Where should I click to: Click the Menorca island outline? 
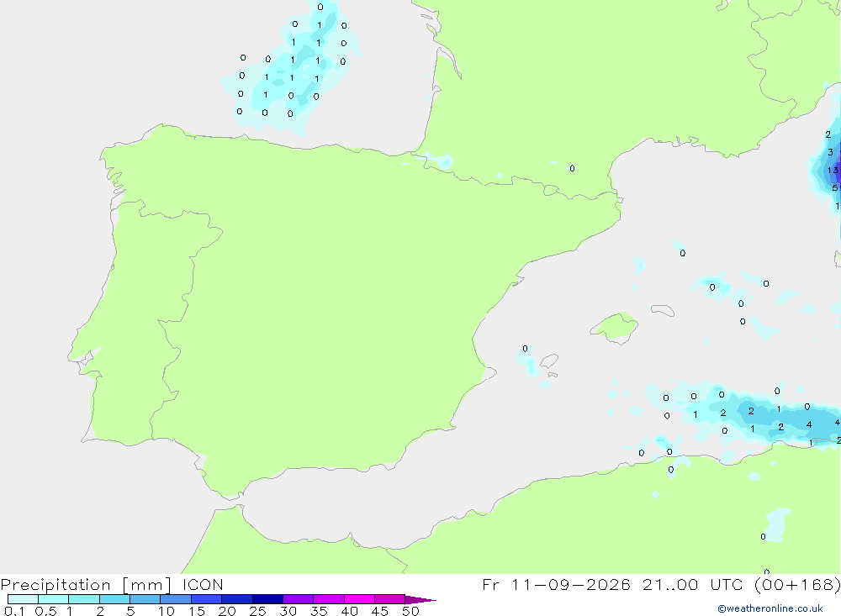(663, 310)
